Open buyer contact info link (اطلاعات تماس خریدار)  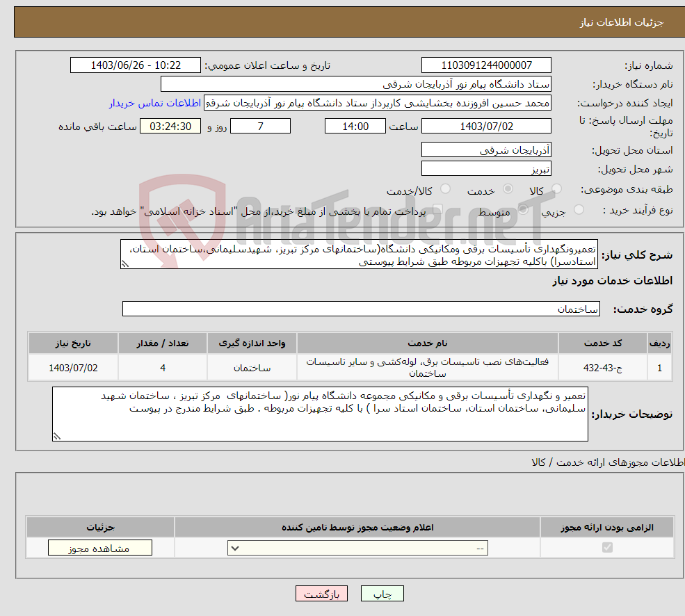pos(155,103)
